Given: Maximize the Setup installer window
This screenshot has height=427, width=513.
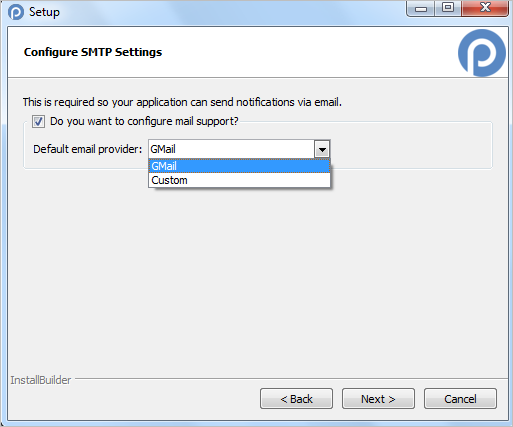Looking at the screenshot, I should [x=448, y=8].
